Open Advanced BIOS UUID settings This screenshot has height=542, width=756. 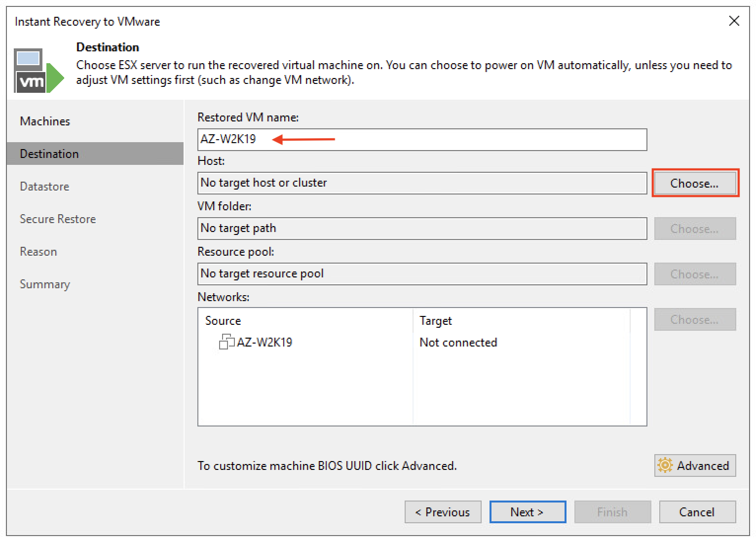click(695, 465)
